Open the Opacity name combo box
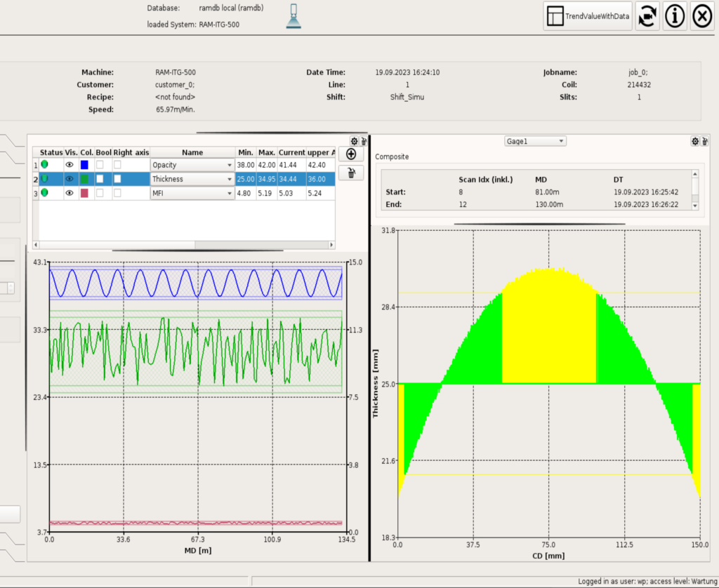The height and width of the screenshot is (588, 719). pyautogui.click(x=192, y=165)
